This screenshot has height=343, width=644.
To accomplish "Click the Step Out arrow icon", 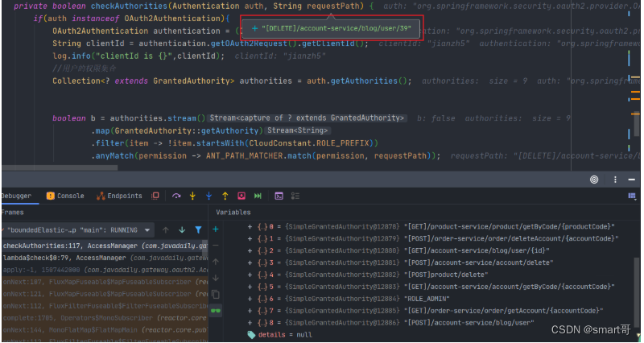I will tap(225, 196).
